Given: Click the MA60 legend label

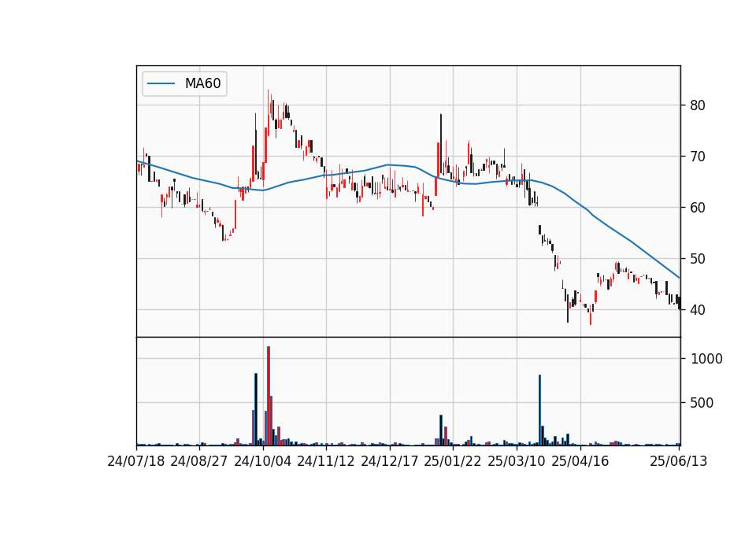Looking at the screenshot, I should tap(202, 83).
